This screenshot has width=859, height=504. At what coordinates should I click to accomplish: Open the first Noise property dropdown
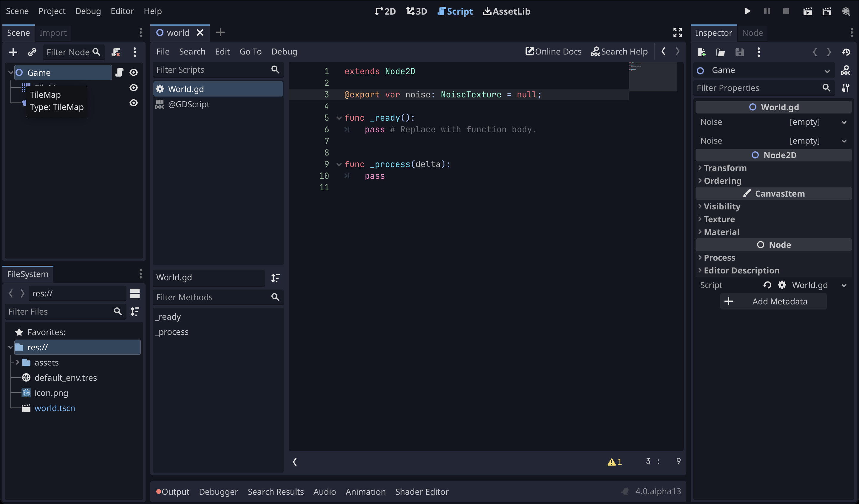point(844,122)
